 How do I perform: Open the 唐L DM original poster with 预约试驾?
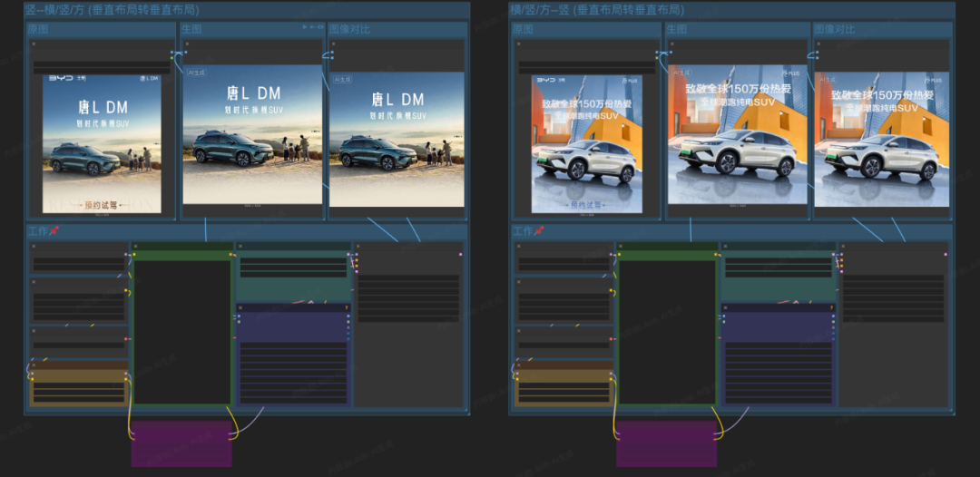pyautogui.click(x=102, y=143)
